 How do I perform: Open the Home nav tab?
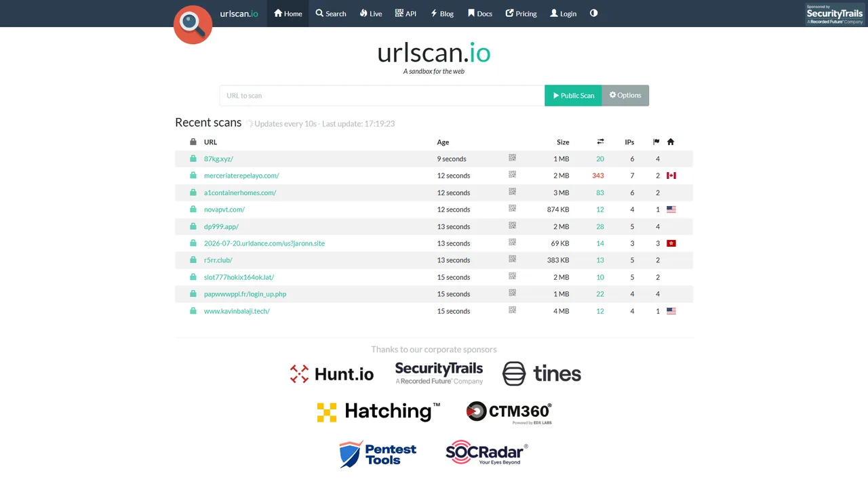coord(288,14)
